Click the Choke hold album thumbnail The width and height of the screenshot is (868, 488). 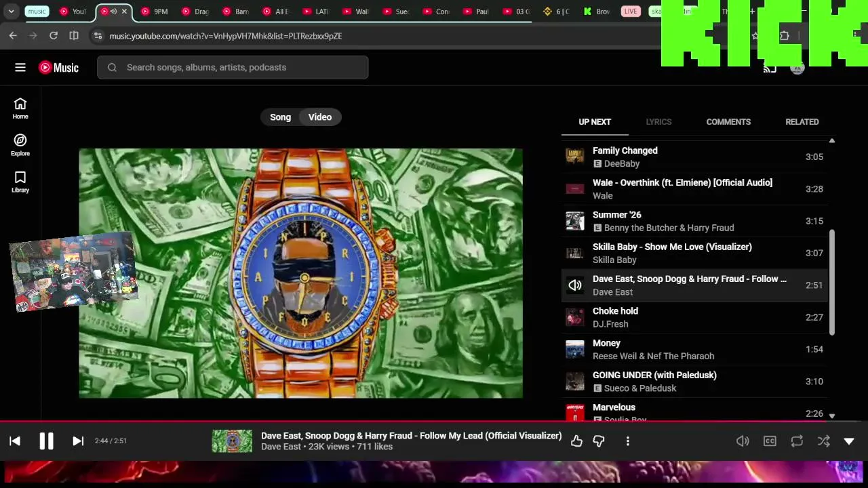pyautogui.click(x=575, y=317)
